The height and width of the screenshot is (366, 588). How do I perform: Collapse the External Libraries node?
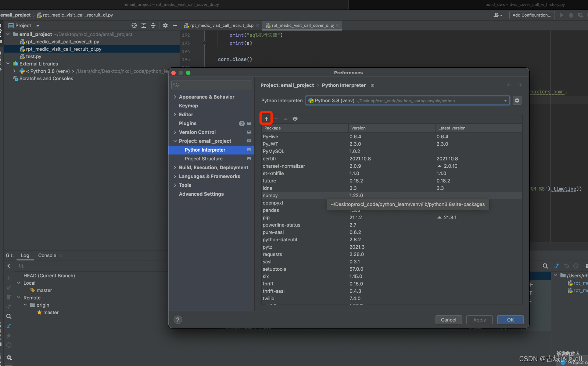pyautogui.click(x=8, y=64)
